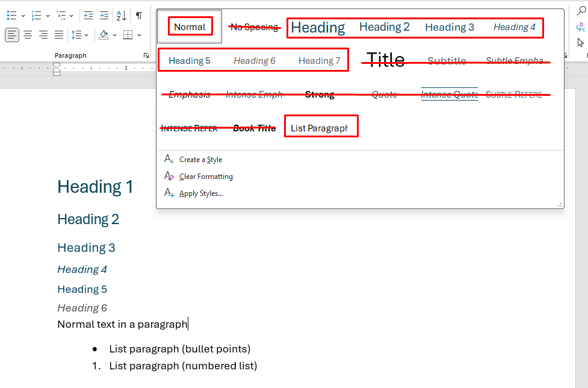588x388 pixels.
Task: Open the line spacing dropdown arrow
Action: click(87, 35)
